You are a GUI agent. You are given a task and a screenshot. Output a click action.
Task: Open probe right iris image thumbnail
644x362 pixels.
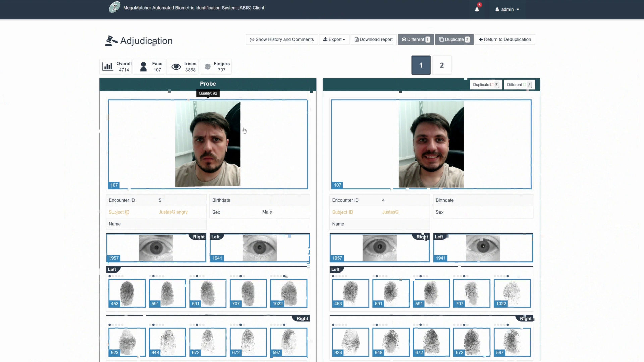156,248
